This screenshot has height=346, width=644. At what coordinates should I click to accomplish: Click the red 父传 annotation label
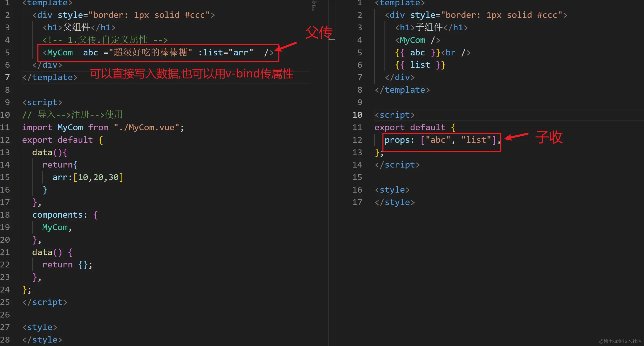click(x=319, y=33)
